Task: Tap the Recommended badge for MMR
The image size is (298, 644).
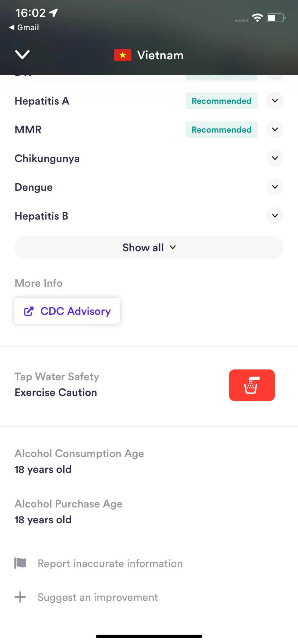Action: point(222,130)
